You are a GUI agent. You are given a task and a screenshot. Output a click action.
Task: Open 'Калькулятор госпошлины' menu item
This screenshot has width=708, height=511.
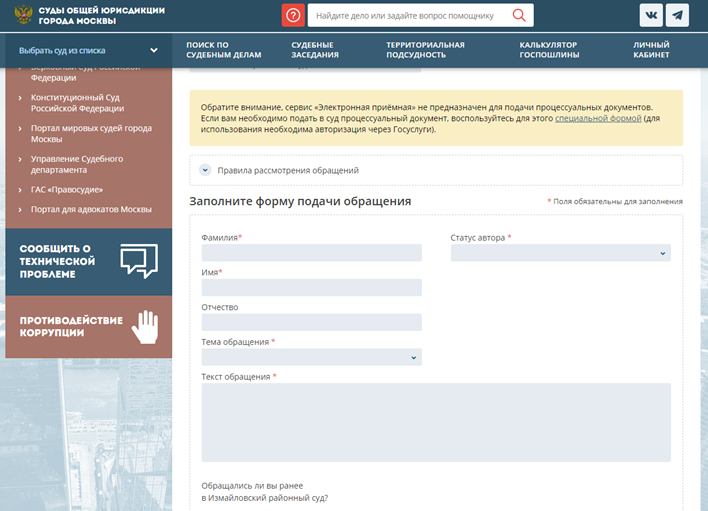pos(549,50)
